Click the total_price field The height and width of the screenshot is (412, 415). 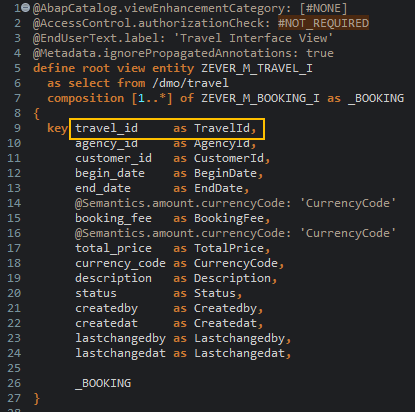pos(113,248)
